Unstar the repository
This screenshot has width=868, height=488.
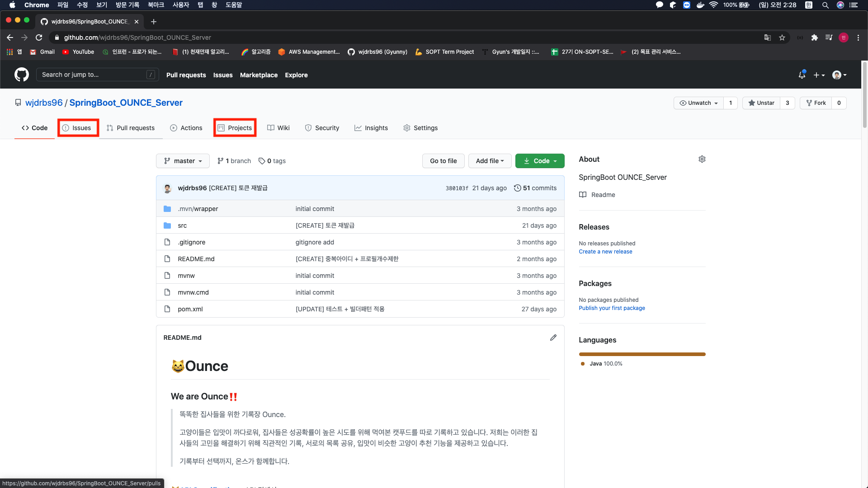761,103
